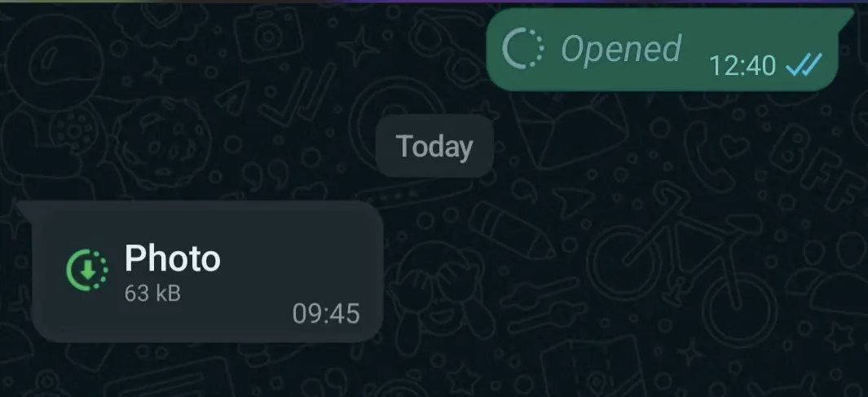Tap the Today date chip
868x397 pixels.
point(434,146)
